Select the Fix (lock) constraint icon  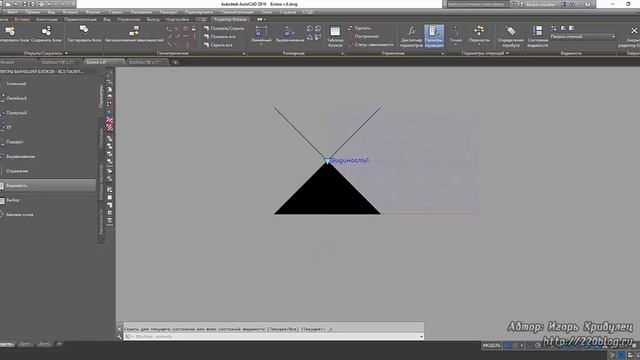(194, 29)
